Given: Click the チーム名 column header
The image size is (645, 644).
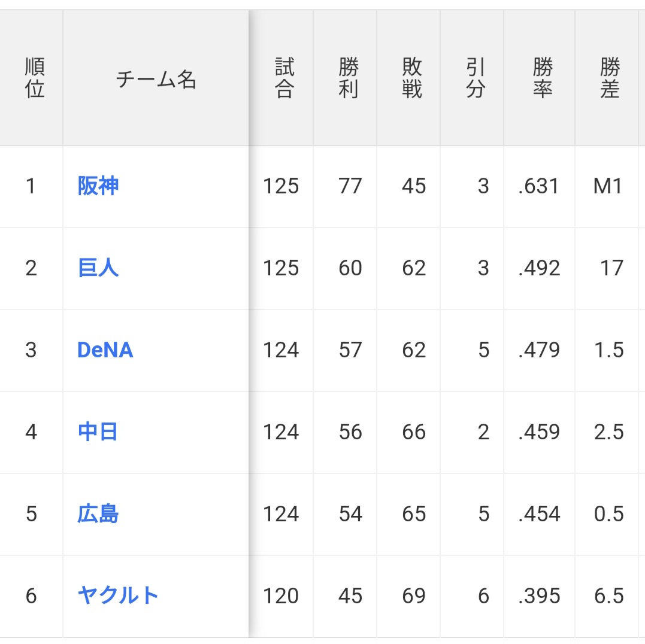Looking at the screenshot, I should click(x=156, y=79).
